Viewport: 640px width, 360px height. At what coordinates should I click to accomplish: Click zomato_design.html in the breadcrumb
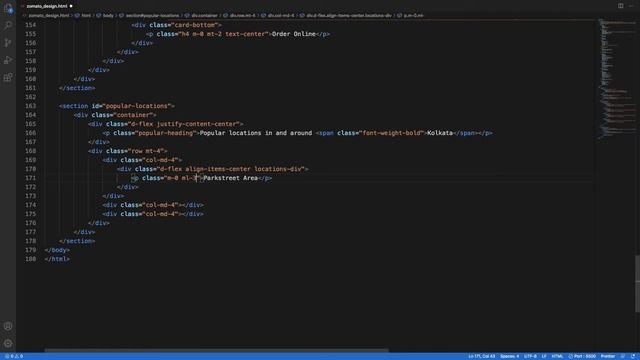click(x=49, y=16)
